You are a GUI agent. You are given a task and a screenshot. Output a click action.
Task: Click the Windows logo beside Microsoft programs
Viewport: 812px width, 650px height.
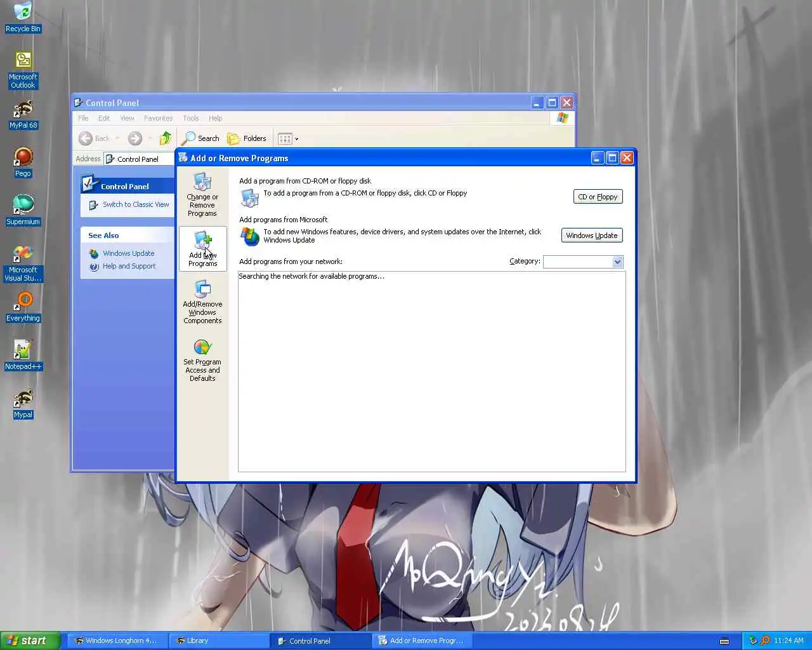(x=250, y=236)
